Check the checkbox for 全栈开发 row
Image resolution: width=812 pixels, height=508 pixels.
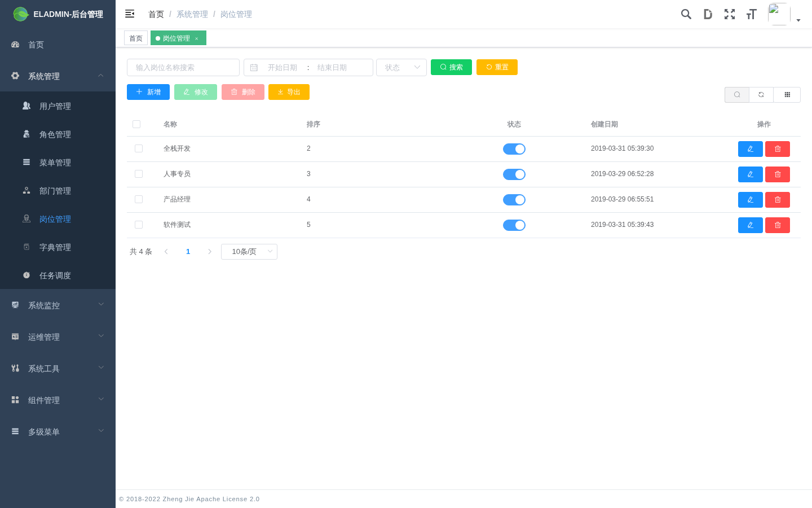(x=139, y=148)
